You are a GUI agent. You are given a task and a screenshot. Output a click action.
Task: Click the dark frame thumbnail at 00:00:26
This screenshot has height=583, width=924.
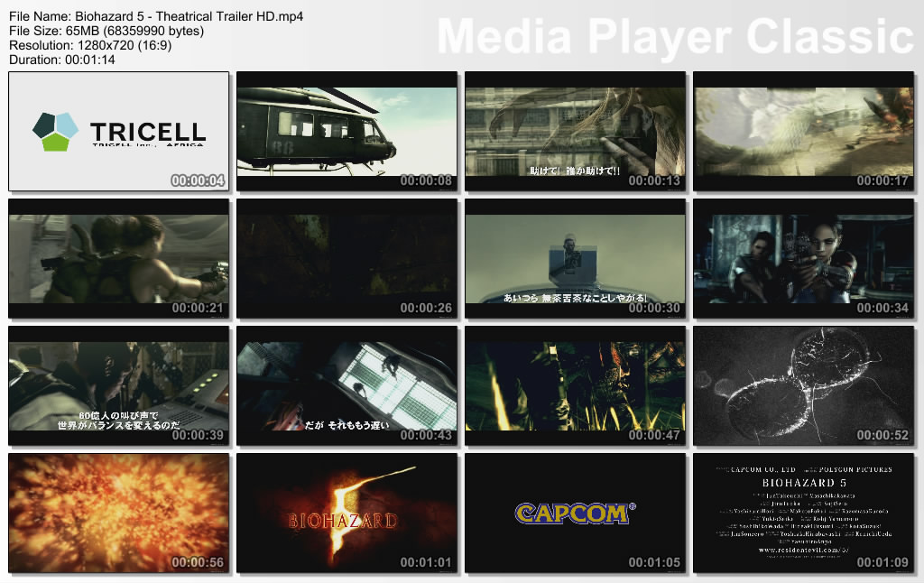346,258
